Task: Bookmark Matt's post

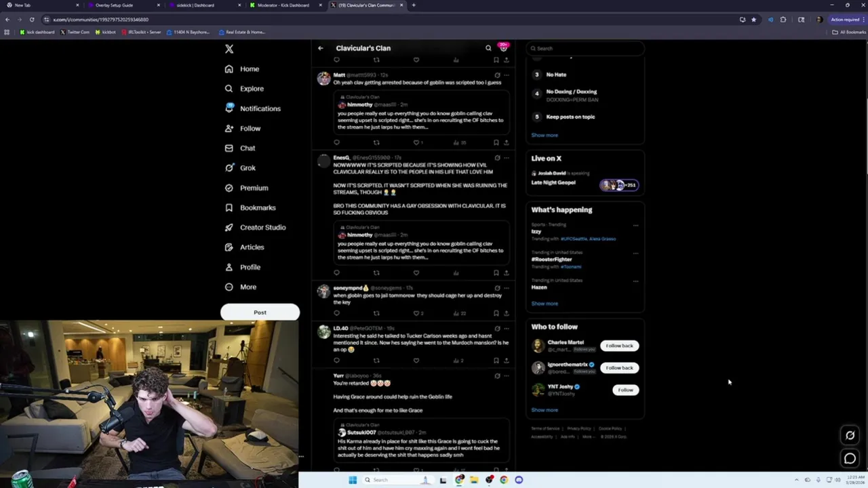Action: 496,142
